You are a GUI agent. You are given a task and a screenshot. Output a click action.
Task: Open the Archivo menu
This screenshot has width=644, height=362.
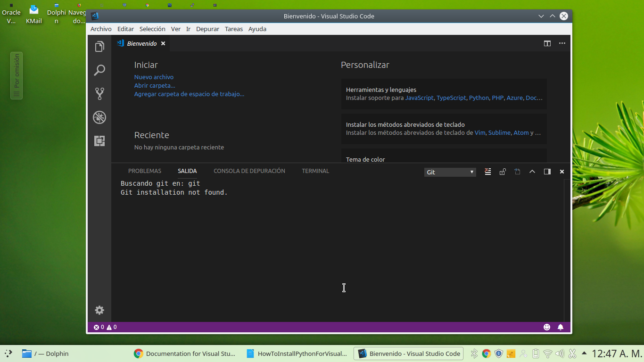coord(101,29)
